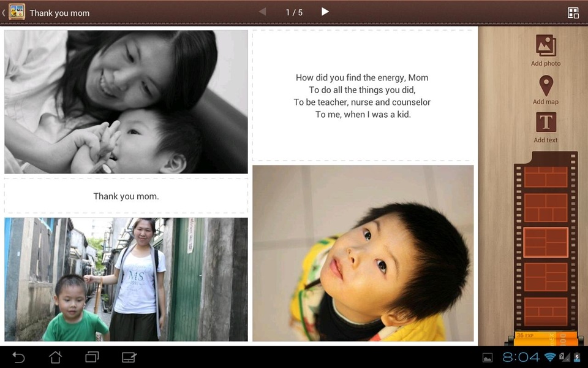This screenshot has height=368, width=588.
Task: Go to next page with right arrow
Action: pos(325,12)
